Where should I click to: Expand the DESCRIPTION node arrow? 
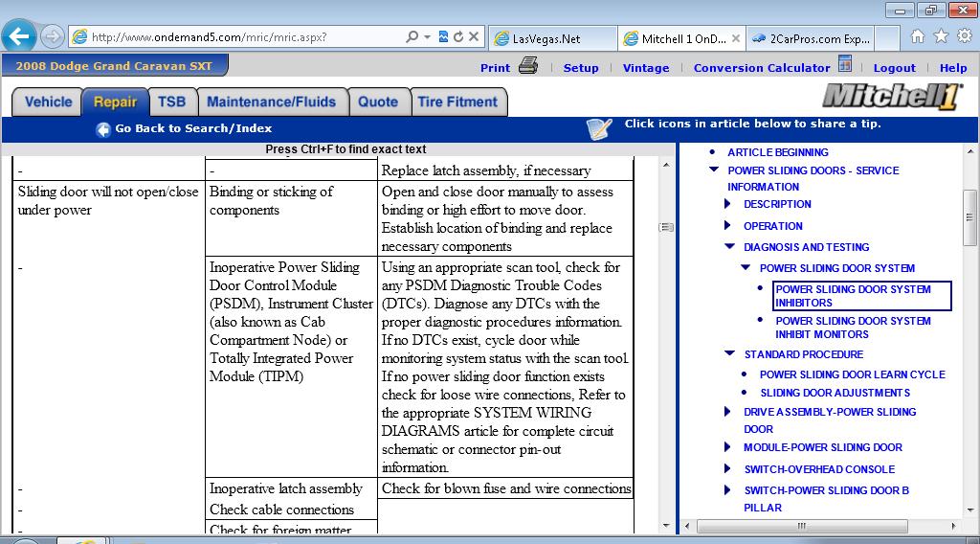[x=727, y=203]
